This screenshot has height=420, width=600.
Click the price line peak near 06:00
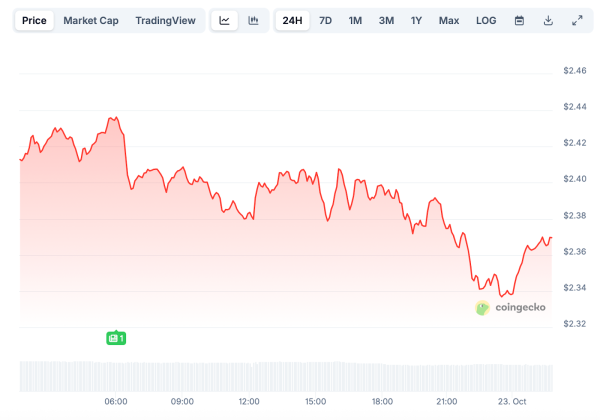pos(116,118)
